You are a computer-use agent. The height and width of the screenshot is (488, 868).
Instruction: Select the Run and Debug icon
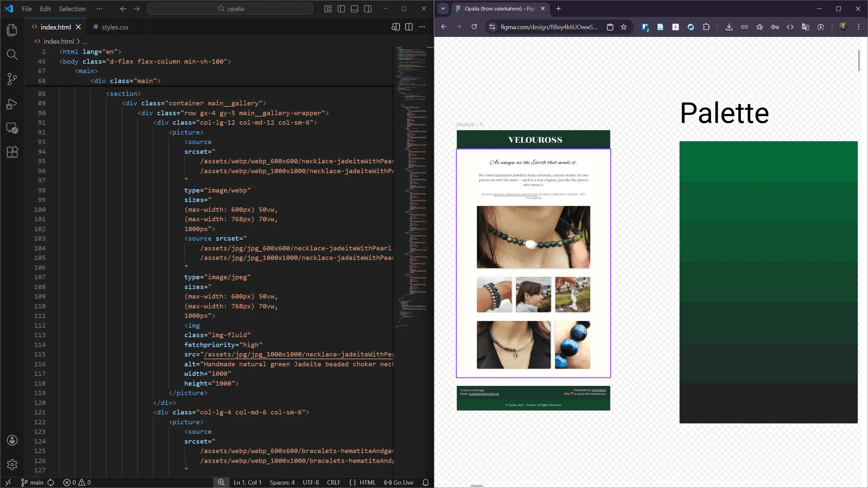point(12,104)
